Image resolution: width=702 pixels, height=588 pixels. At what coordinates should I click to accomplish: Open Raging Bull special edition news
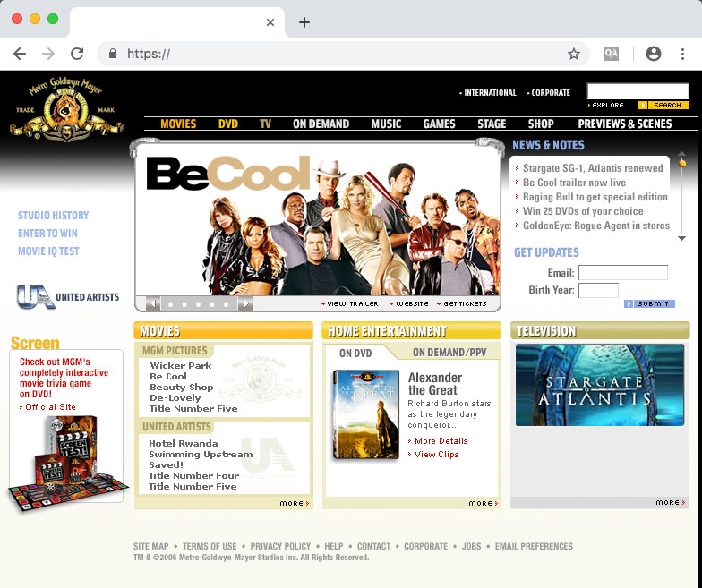595,197
